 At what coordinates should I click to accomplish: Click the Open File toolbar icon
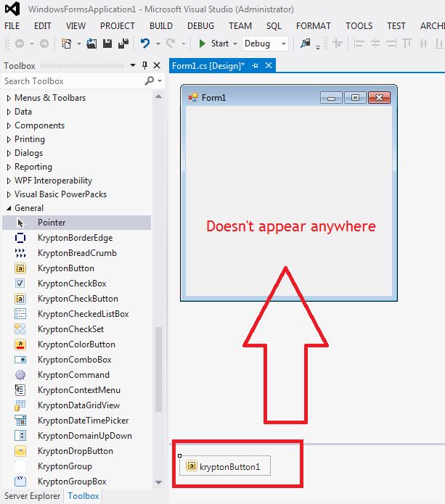pyautogui.click(x=91, y=44)
